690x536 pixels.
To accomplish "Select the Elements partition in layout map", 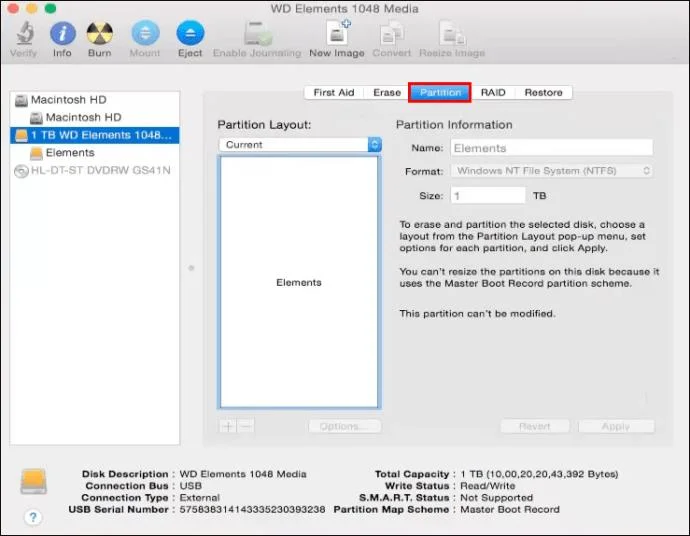I will pyautogui.click(x=299, y=283).
